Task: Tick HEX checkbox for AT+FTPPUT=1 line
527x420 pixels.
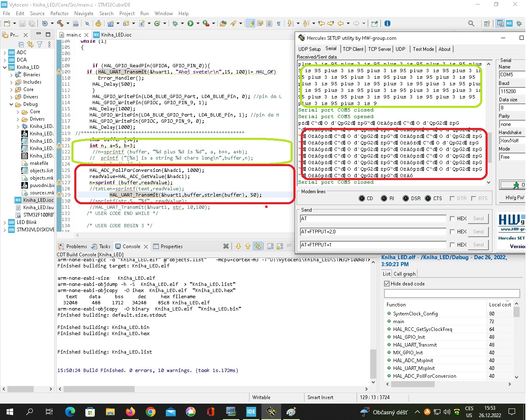Action: (x=452, y=245)
